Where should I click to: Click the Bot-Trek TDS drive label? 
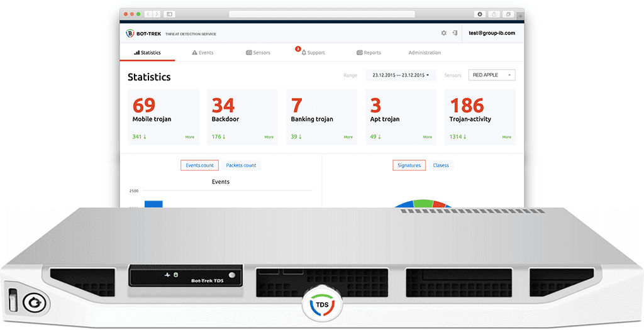pyautogui.click(x=208, y=281)
